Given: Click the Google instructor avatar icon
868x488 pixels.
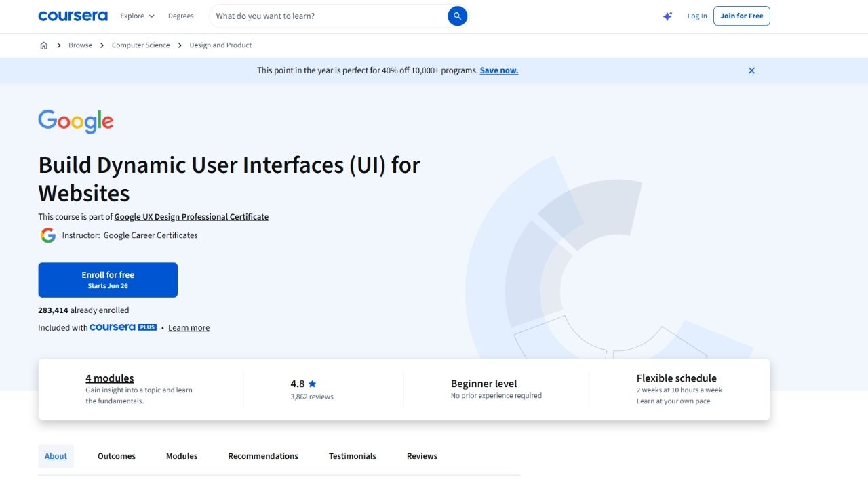Looking at the screenshot, I should tap(47, 235).
